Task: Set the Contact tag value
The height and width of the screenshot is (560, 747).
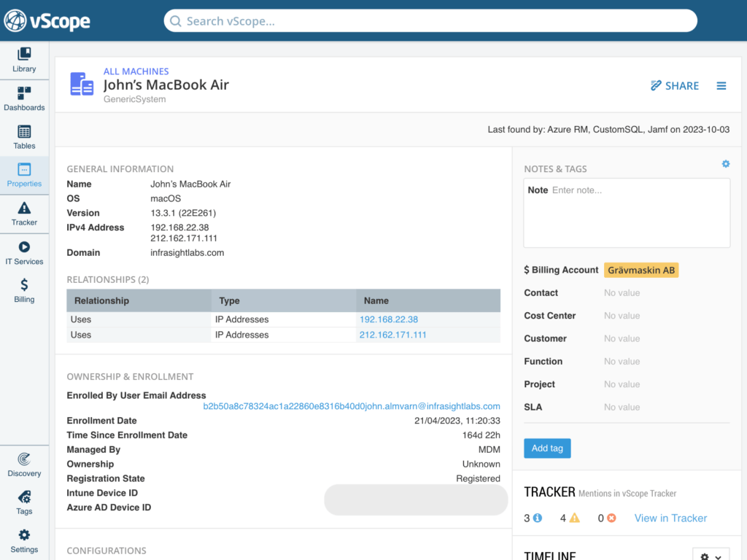Action: 622,293
